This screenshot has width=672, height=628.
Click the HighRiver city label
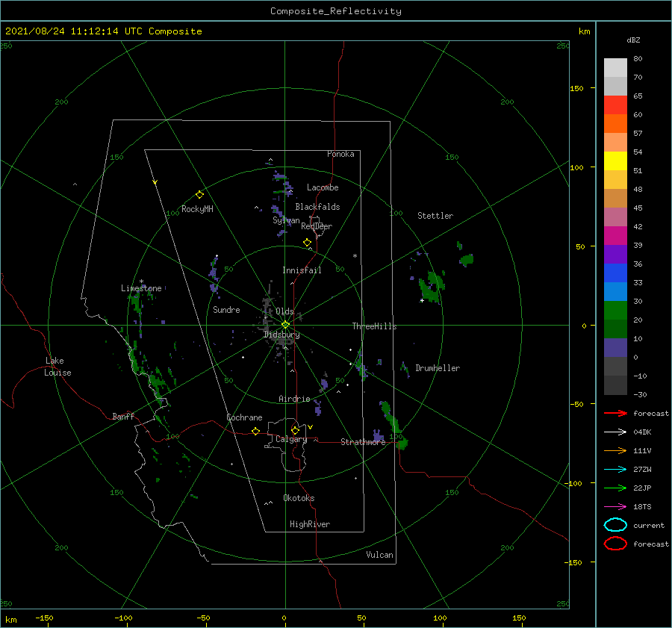[310, 524]
